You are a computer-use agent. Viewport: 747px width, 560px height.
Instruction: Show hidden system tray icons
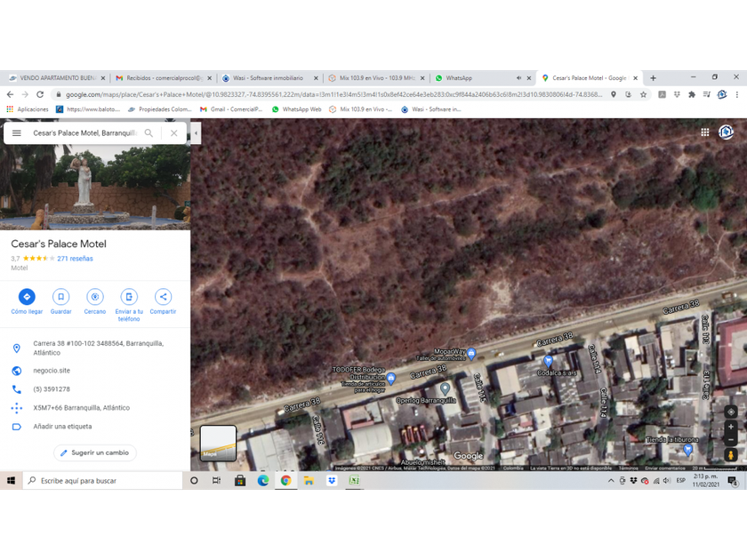611,481
